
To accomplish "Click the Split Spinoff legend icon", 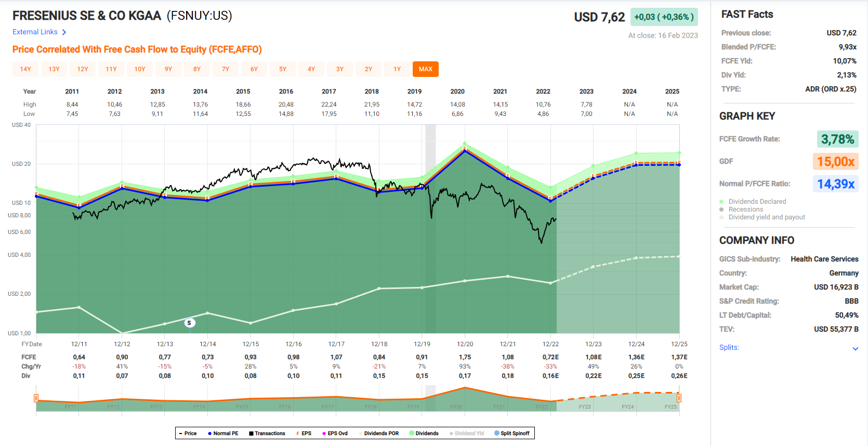I will pyautogui.click(x=496, y=433).
